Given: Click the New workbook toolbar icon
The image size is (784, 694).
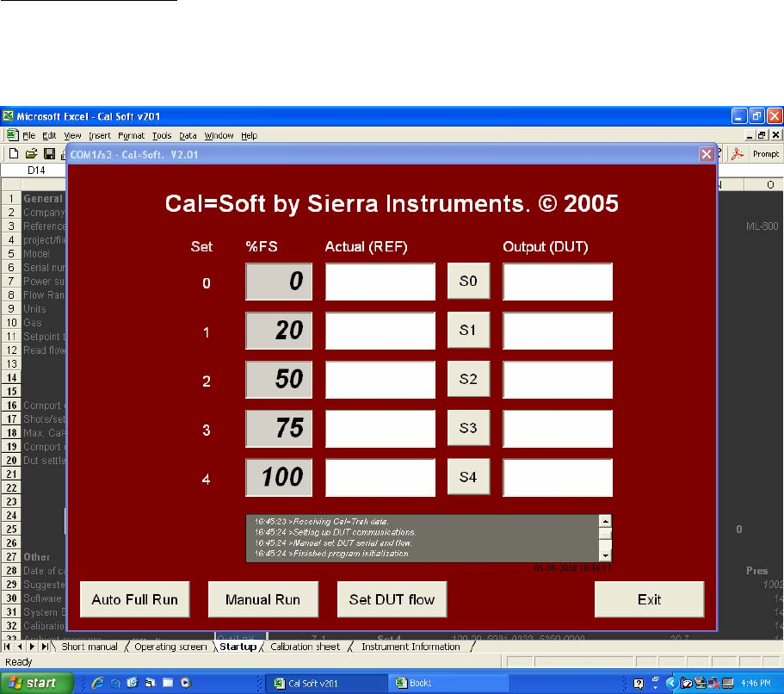Looking at the screenshot, I should click(14, 153).
